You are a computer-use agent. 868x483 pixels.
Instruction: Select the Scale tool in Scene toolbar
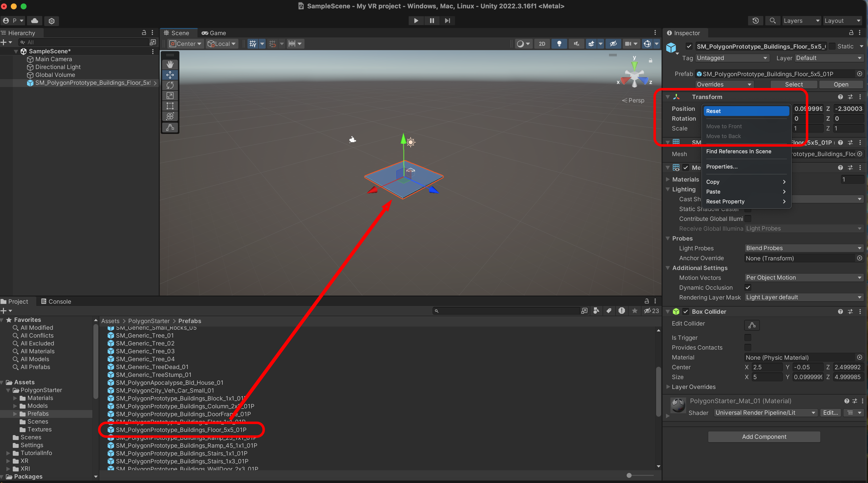[170, 96]
